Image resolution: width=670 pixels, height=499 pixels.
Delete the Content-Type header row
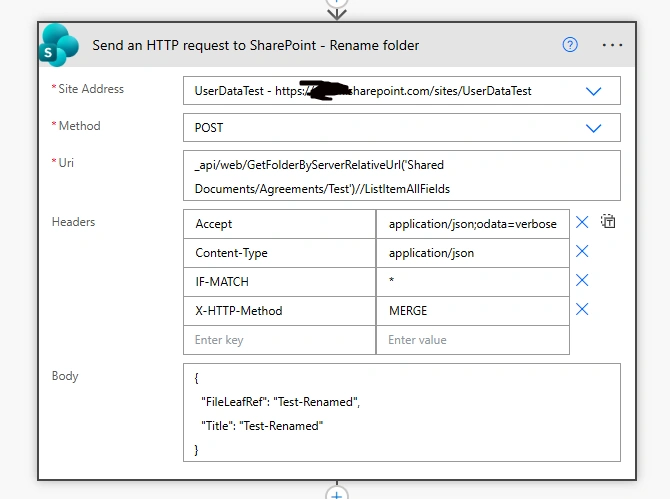(582, 251)
